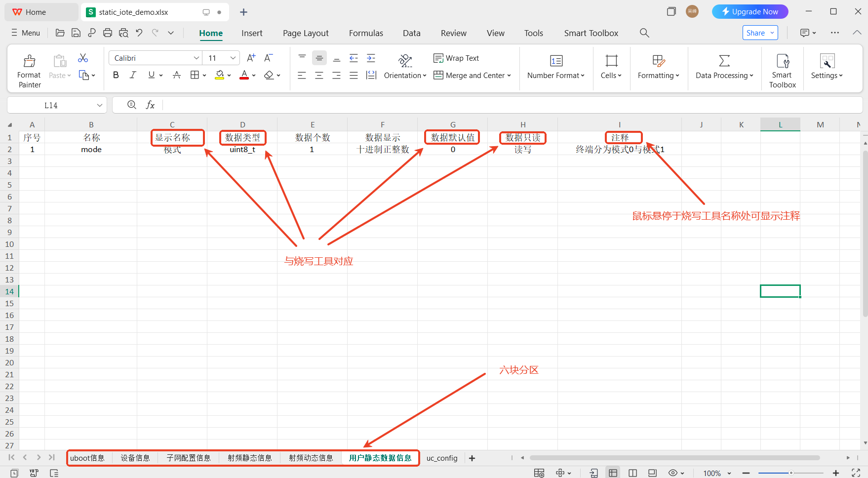Apply the red font color
The height and width of the screenshot is (478, 868).
pyautogui.click(x=244, y=75)
